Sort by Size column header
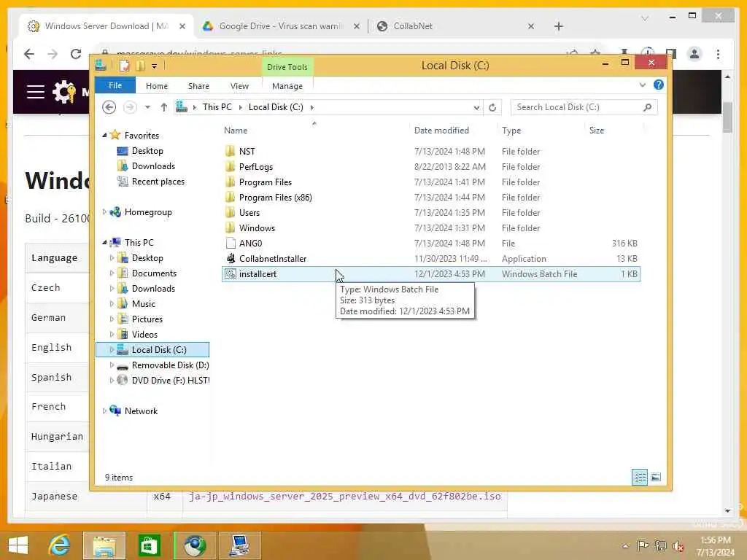Image resolution: width=747 pixels, height=560 pixels. coord(597,131)
